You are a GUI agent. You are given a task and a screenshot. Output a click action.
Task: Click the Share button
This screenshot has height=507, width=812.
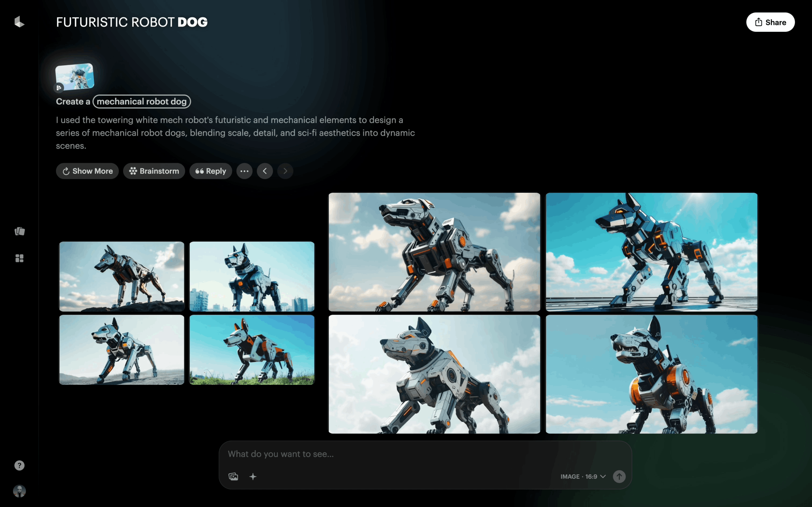point(770,22)
